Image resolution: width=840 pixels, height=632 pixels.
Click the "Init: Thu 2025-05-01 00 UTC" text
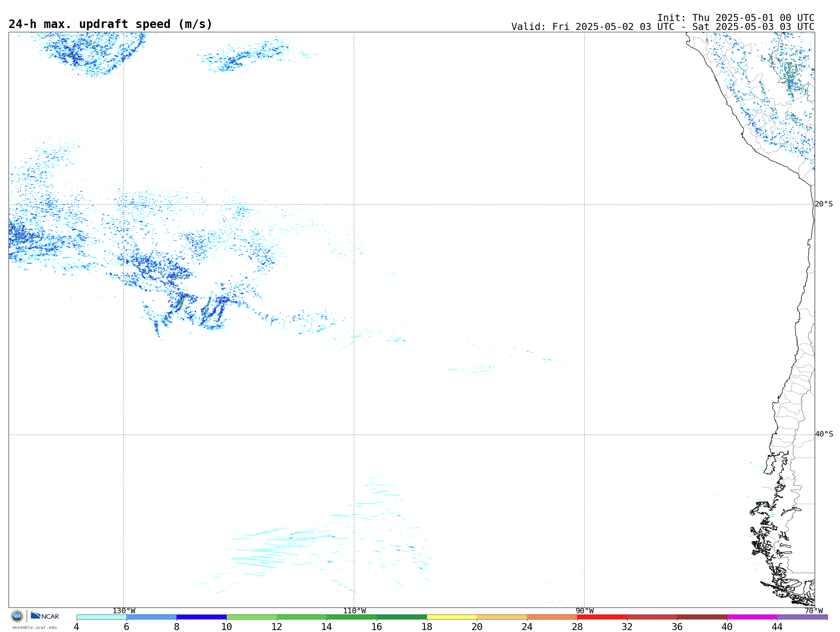(x=736, y=18)
